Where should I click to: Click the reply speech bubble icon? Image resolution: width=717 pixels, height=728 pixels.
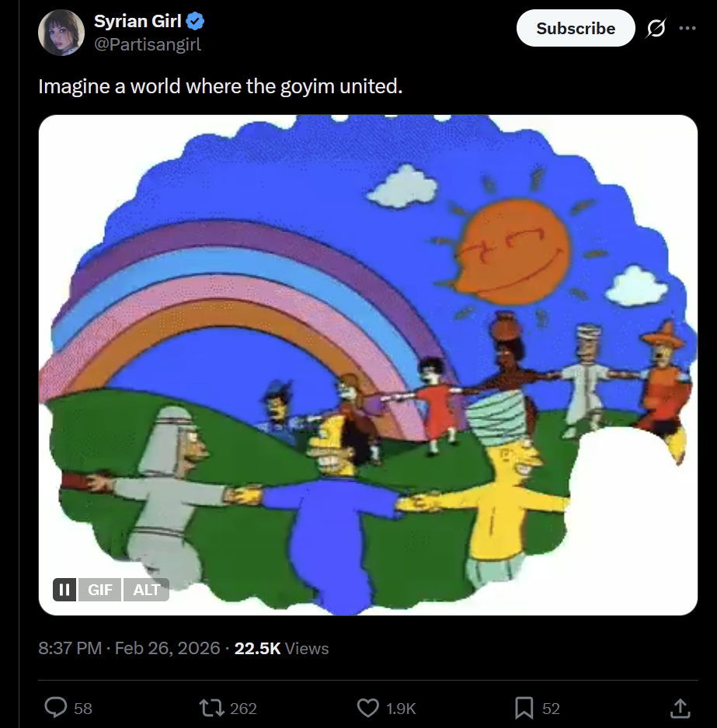pos(56,707)
